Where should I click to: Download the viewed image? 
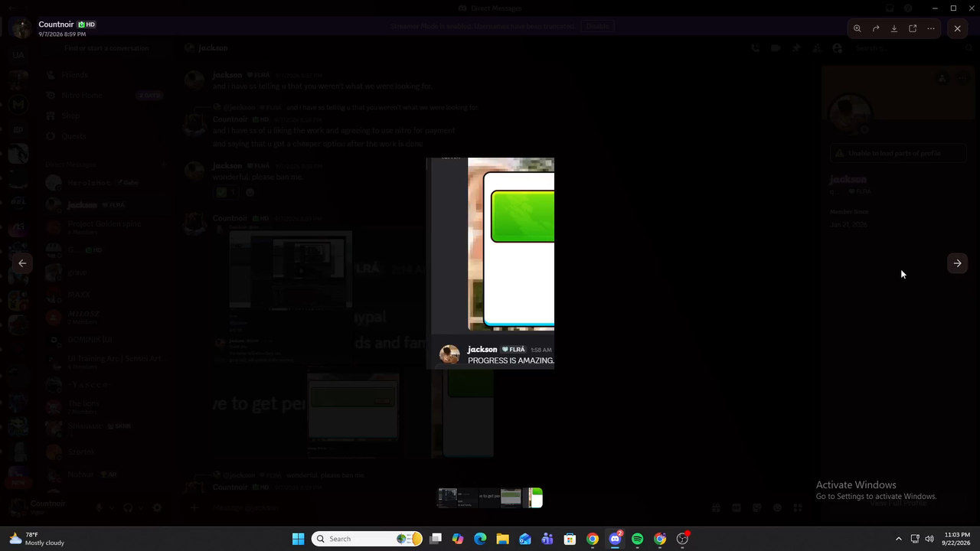point(894,28)
